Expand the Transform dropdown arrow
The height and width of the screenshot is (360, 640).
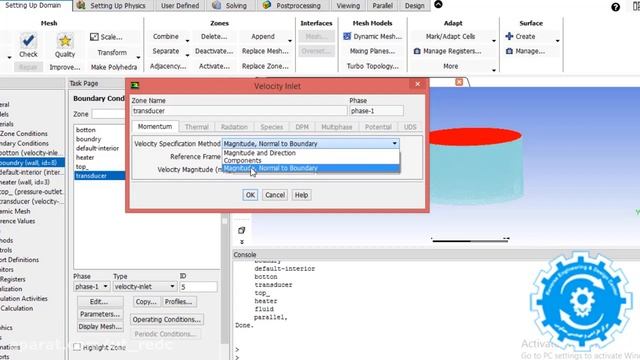coord(138,57)
